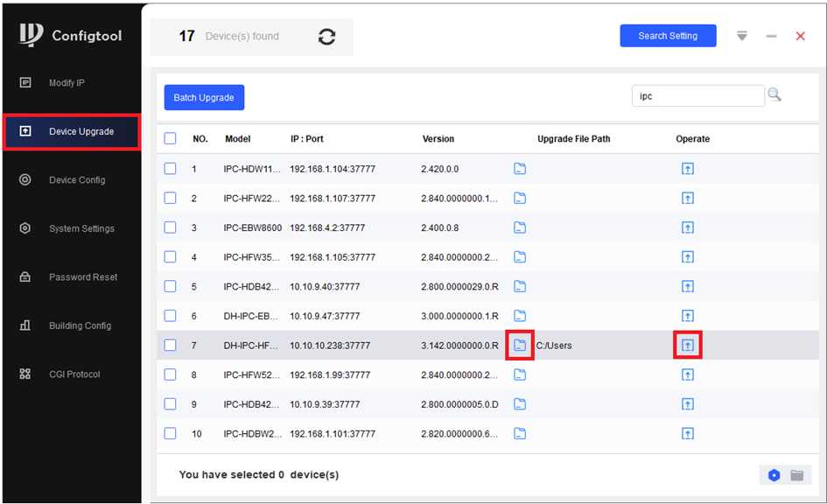Screen dimensions: 827x504
Task: Open CGI Protocol in sidebar
Action: (x=74, y=374)
